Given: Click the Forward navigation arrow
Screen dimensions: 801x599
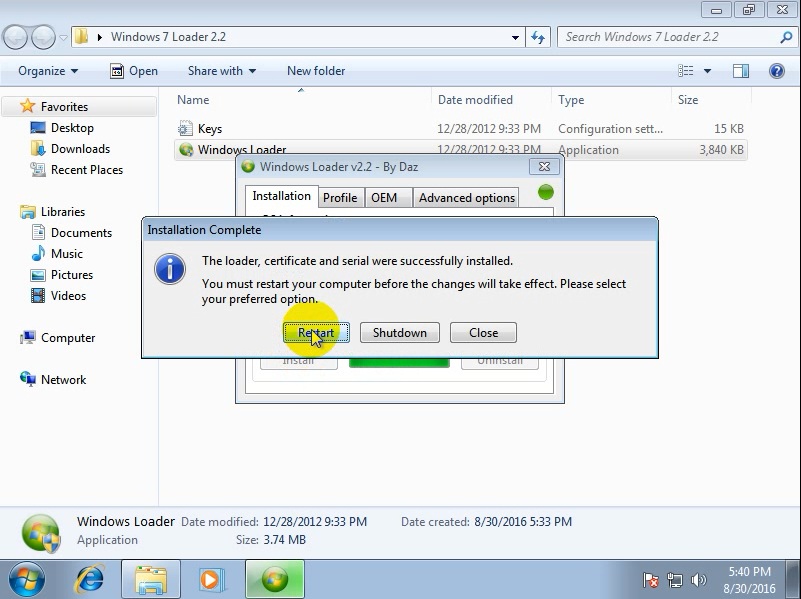Looking at the screenshot, I should coord(43,37).
